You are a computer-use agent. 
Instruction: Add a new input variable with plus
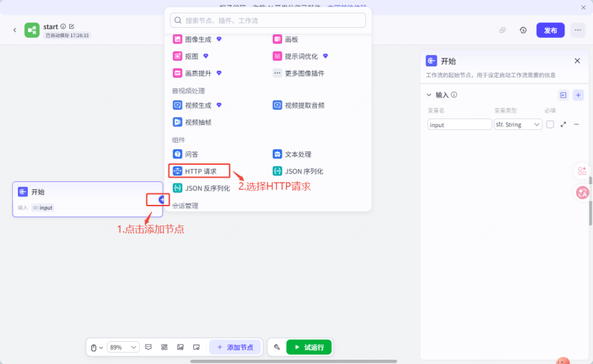[578, 95]
